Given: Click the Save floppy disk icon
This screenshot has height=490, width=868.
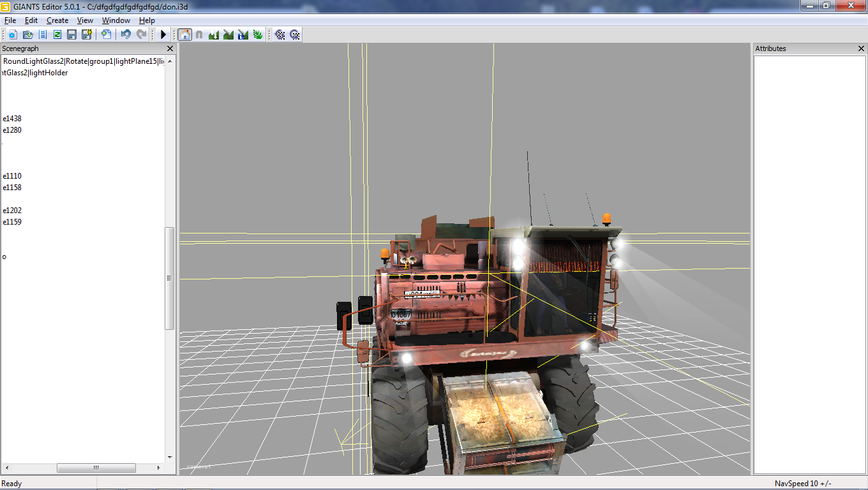Looking at the screenshot, I should tap(71, 34).
